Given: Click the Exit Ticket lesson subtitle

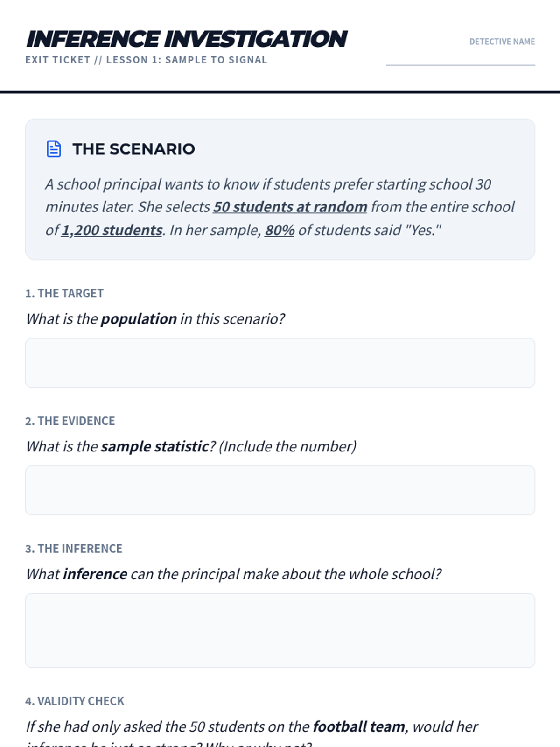Looking at the screenshot, I should tap(146, 60).
